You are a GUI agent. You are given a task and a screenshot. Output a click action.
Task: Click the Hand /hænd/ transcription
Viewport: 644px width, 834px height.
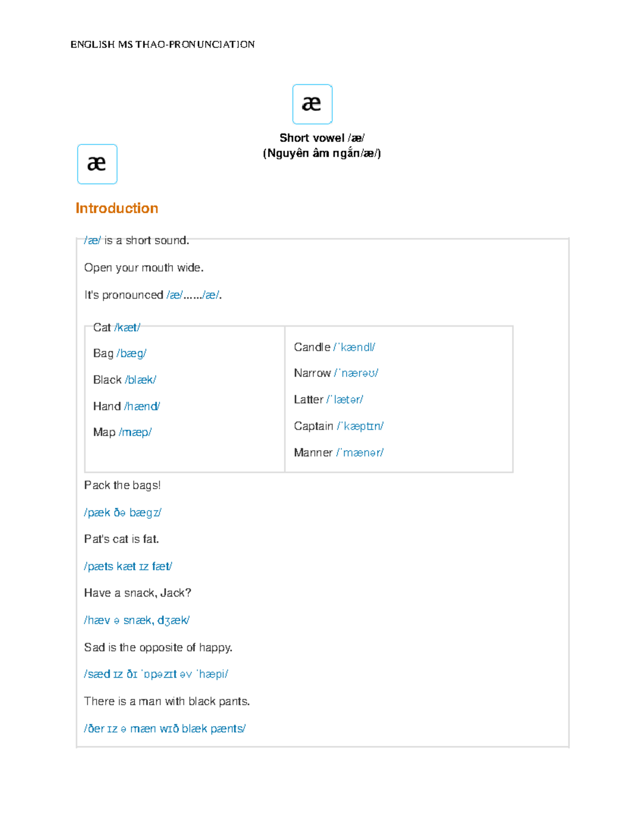pyautogui.click(x=142, y=406)
